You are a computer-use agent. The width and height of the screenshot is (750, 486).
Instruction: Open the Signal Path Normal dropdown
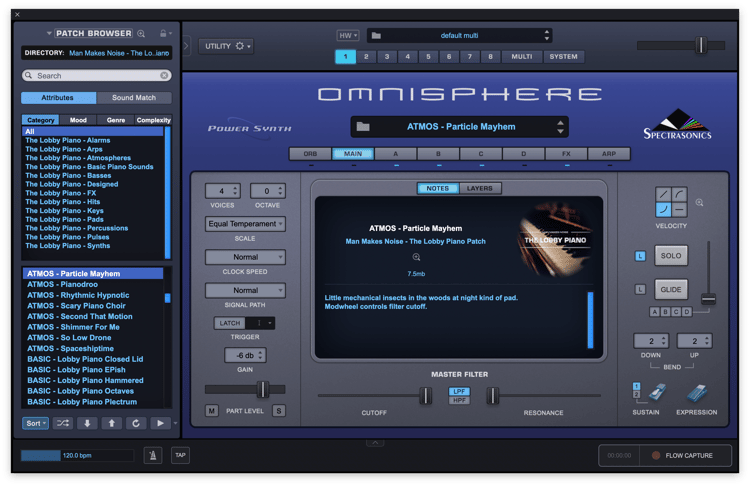pyautogui.click(x=245, y=290)
